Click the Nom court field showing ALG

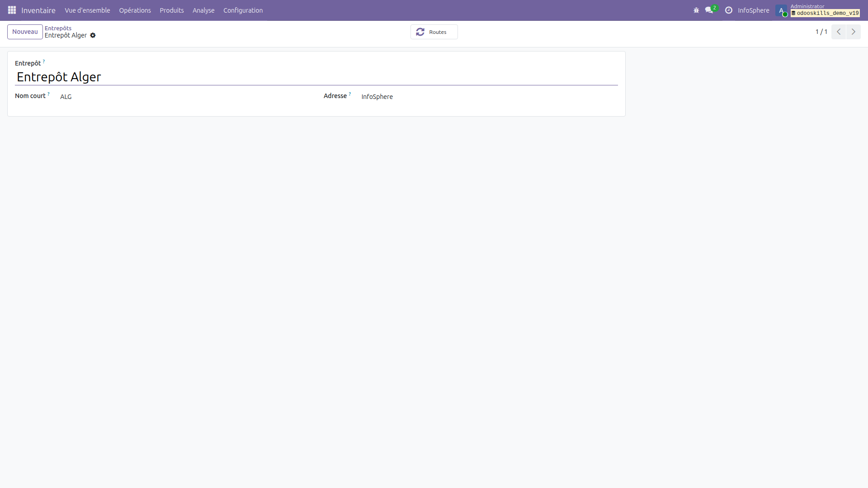pos(66,96)
